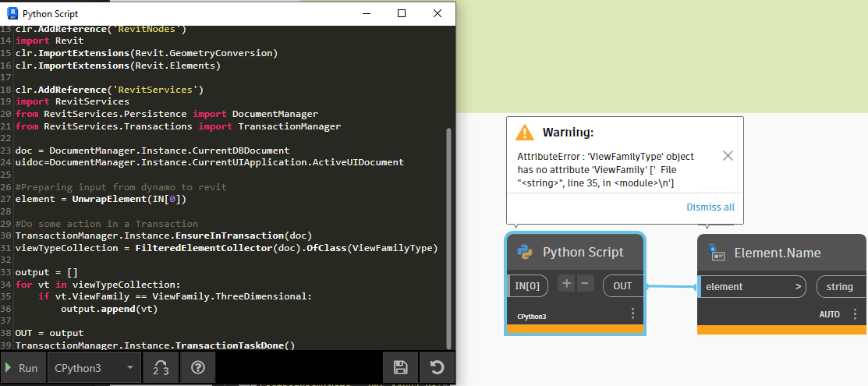
Task: Click the OUT port of Python Script node
Action: tap(623, 286)
